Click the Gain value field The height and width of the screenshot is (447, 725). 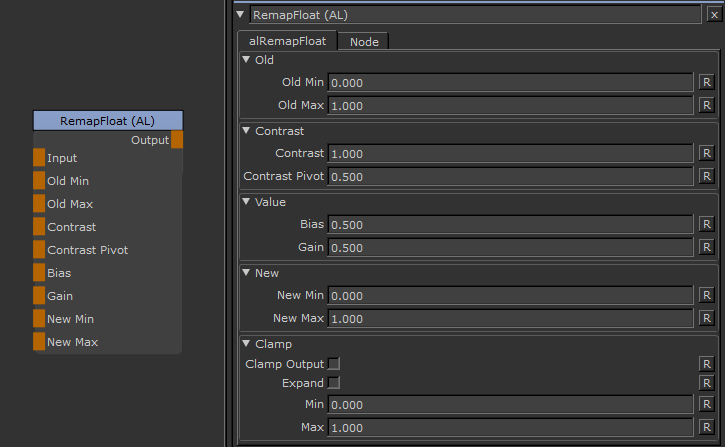[x=510, y=248]
